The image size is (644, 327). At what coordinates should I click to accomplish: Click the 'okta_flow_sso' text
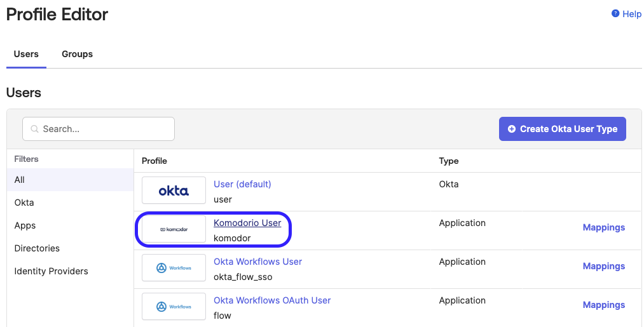[243, 277]
